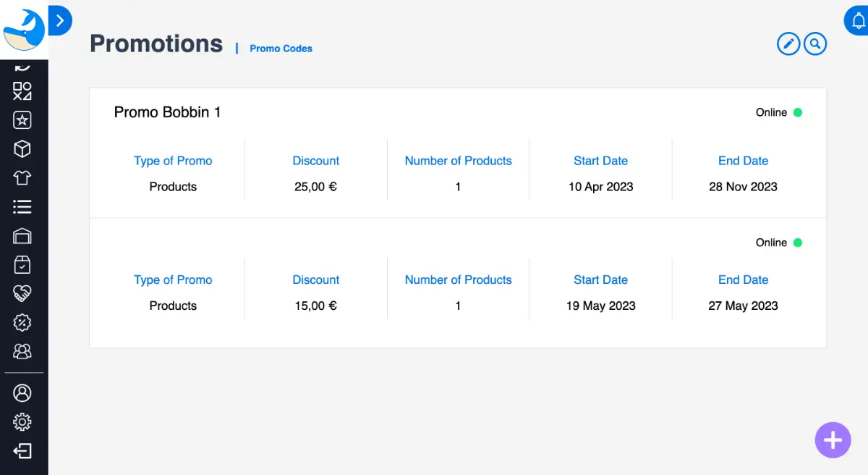Open the user profile sidebar icon

(x=22, y=393)
